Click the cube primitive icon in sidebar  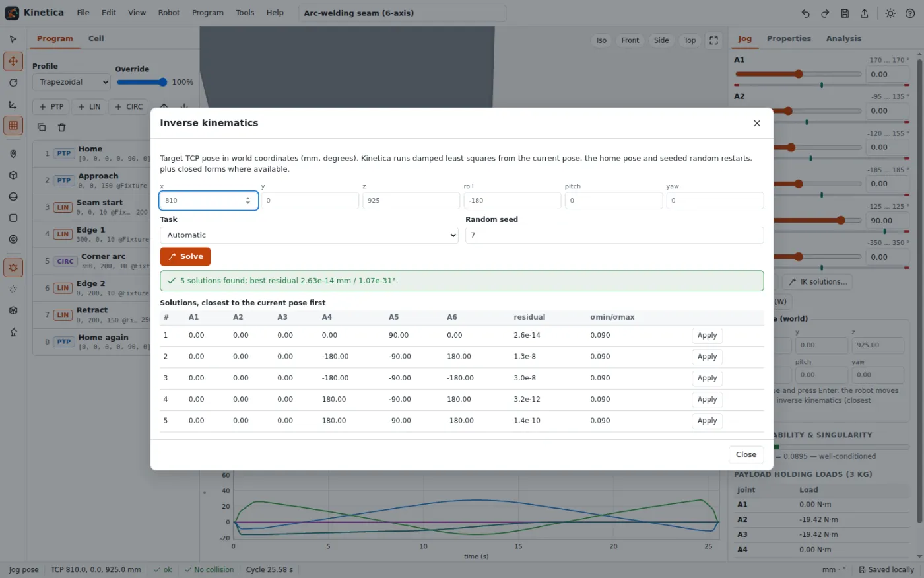(x=13, y=175)
